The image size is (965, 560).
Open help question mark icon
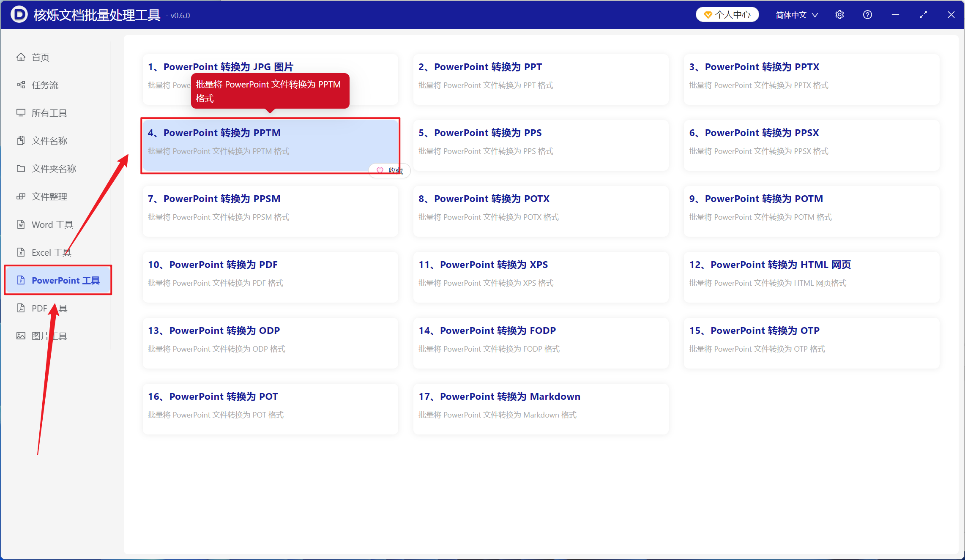pyautogui.click(x=867, y=15)
